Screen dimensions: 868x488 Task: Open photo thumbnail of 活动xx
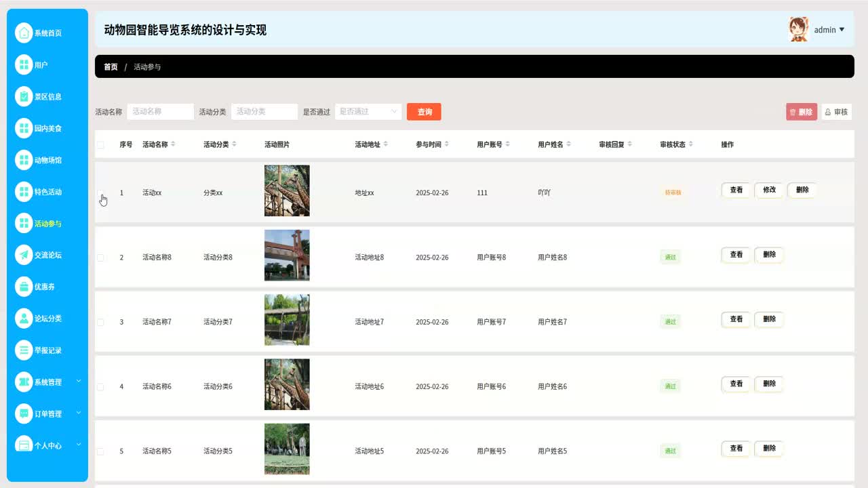[287, 191]
